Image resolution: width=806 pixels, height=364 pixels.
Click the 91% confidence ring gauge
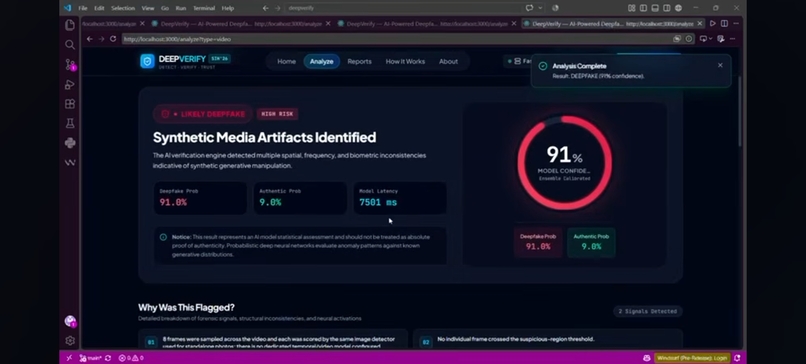564,162
